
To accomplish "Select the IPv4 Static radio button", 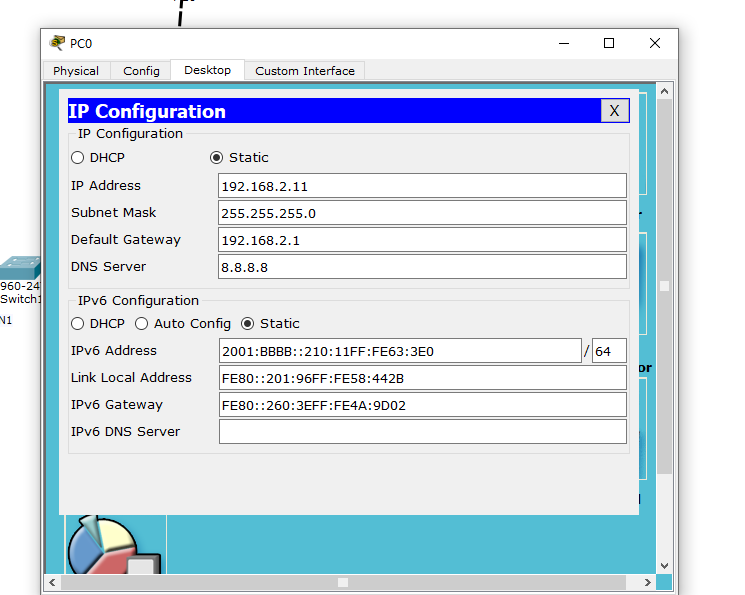I will click(x=216, y=157).
